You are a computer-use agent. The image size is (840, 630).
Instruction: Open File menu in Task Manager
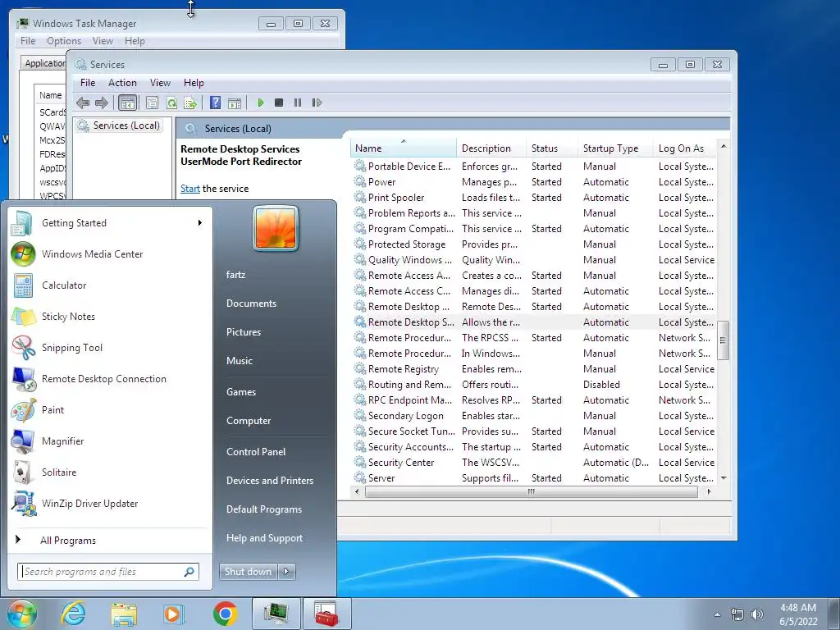coord(28,41)
